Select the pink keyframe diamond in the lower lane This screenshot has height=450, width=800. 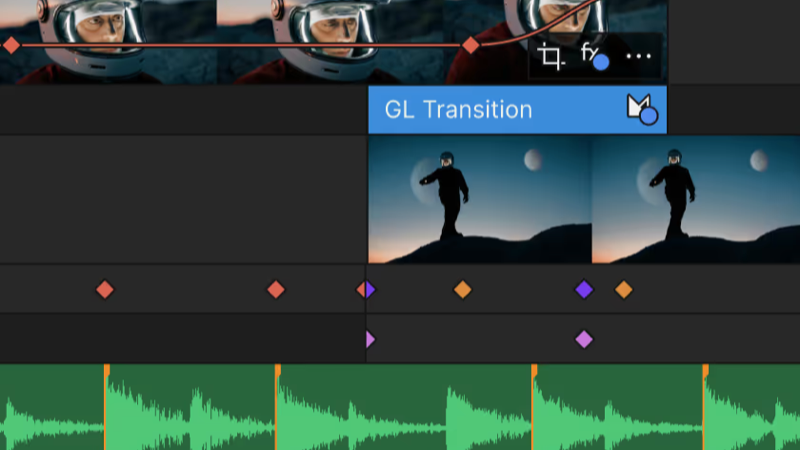tap(584, 339)
